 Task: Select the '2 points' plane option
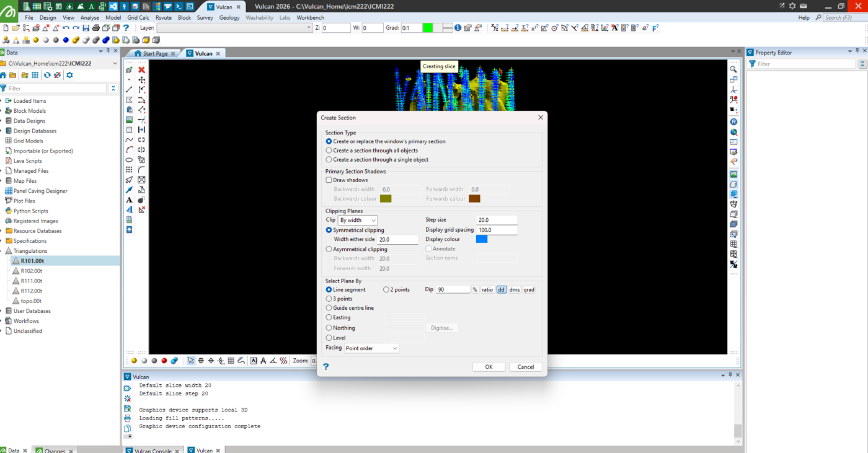[x=396, y=289]
